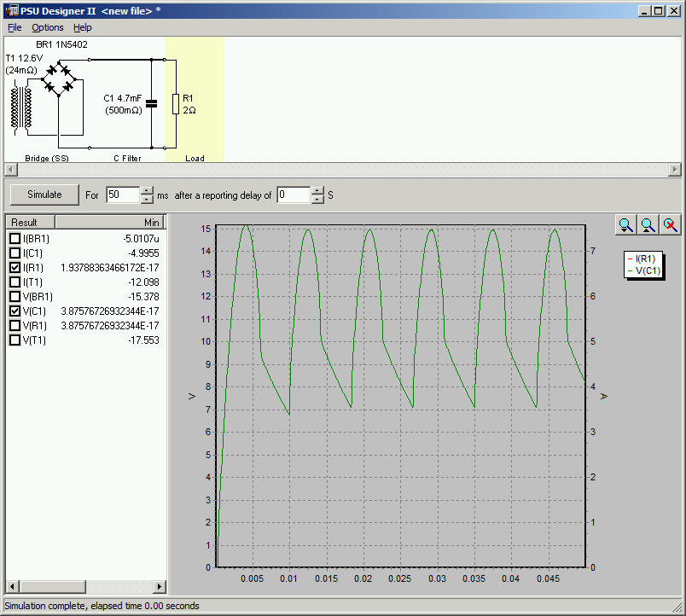Maximize the PSU Designer II window
Viewport: 686px width, 616px height.
pyautogui.click(x=658, y=11)
